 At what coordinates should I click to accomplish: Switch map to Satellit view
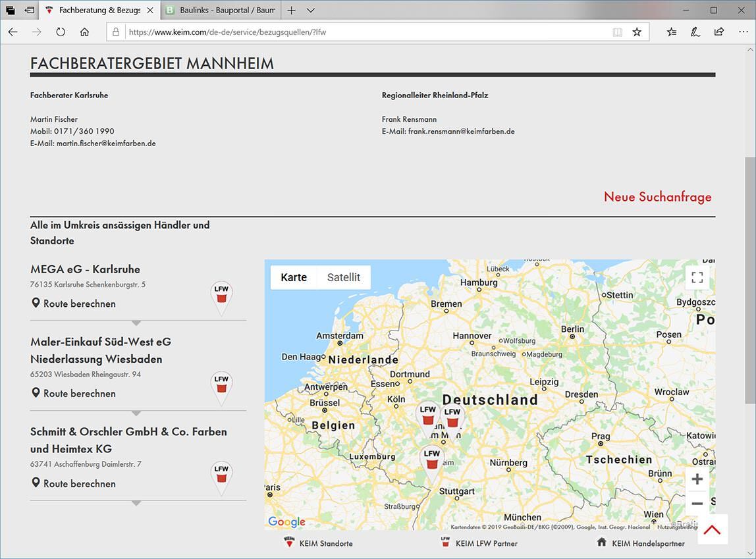coord(344,277)
